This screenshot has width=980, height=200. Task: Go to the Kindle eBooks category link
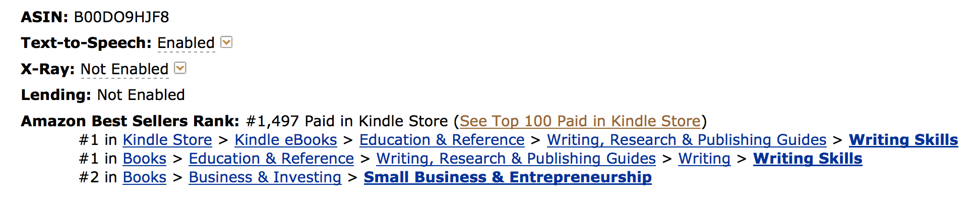[x=286, y=140]
